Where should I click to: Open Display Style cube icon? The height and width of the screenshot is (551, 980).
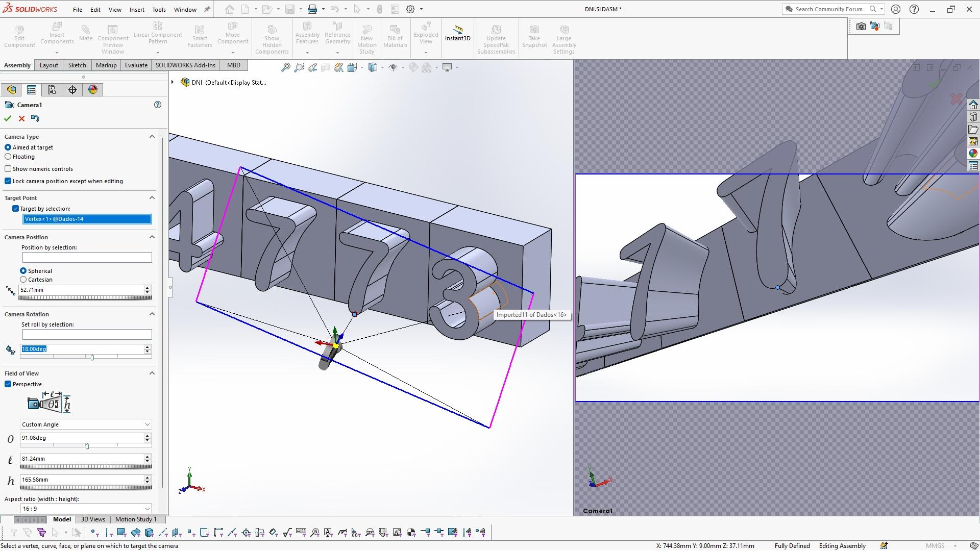[x=373, y=67]
